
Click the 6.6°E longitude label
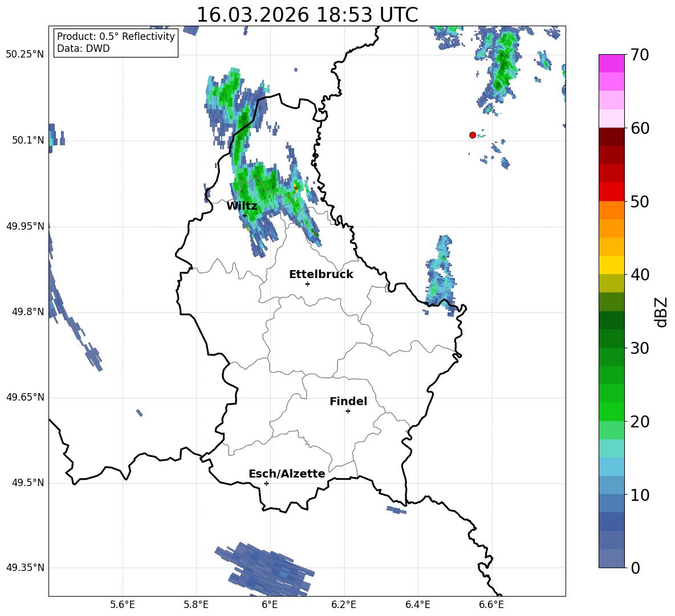pyautogui.click(x=491, y=605)
